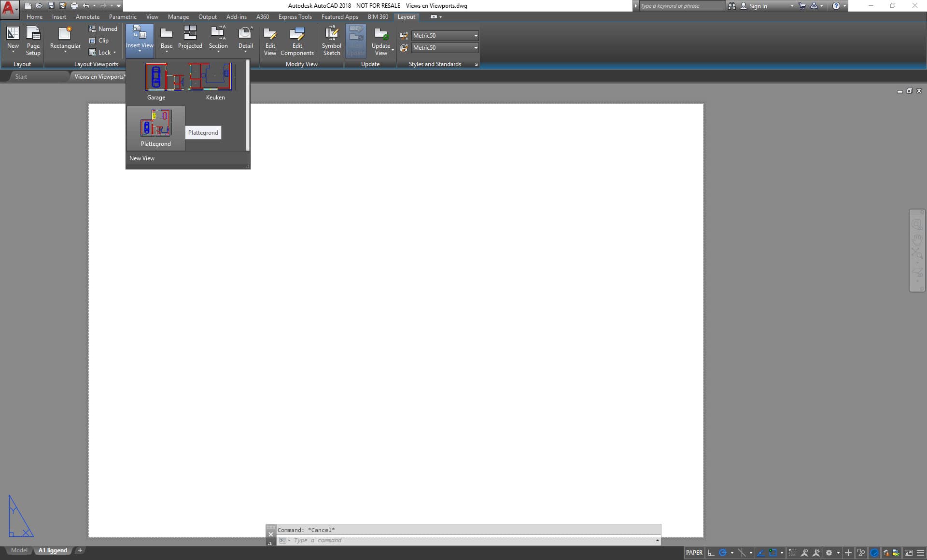Click the Communication Center search binoculars icon
The width and height of the screenshot is (927, 560).
(x=732, y=6)
